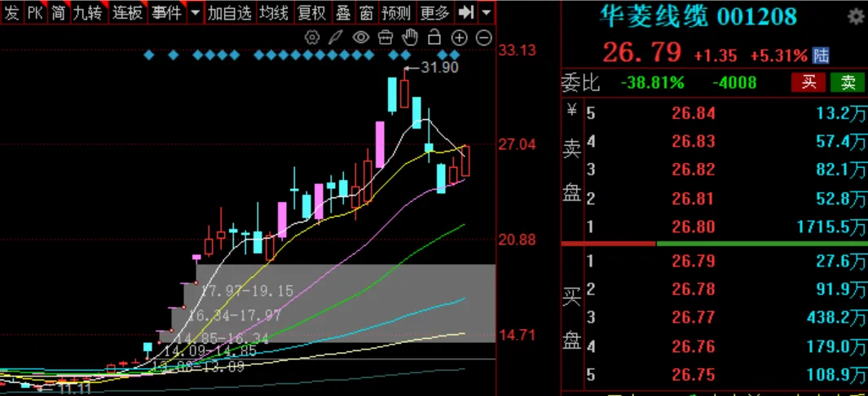
Task: Open dropdown arrow at toolbar's right end
Action: pyautogui.click(x=487, y=13)
